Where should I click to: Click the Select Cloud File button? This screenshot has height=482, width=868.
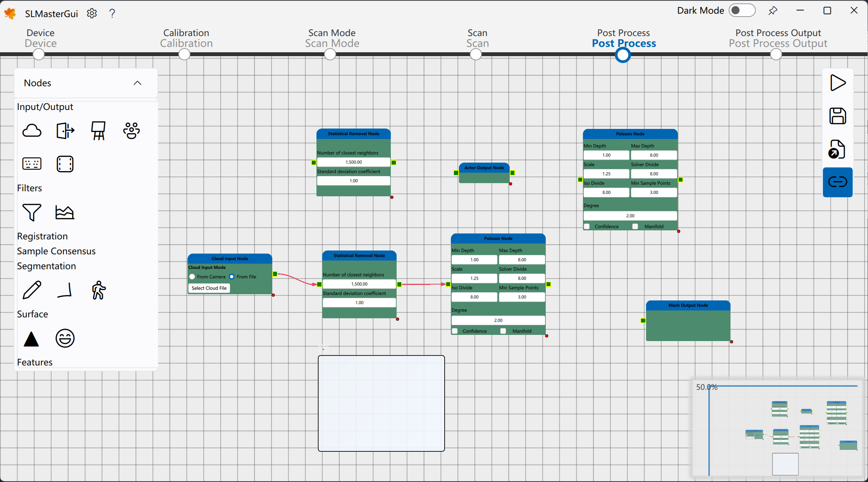pos(209,288)
